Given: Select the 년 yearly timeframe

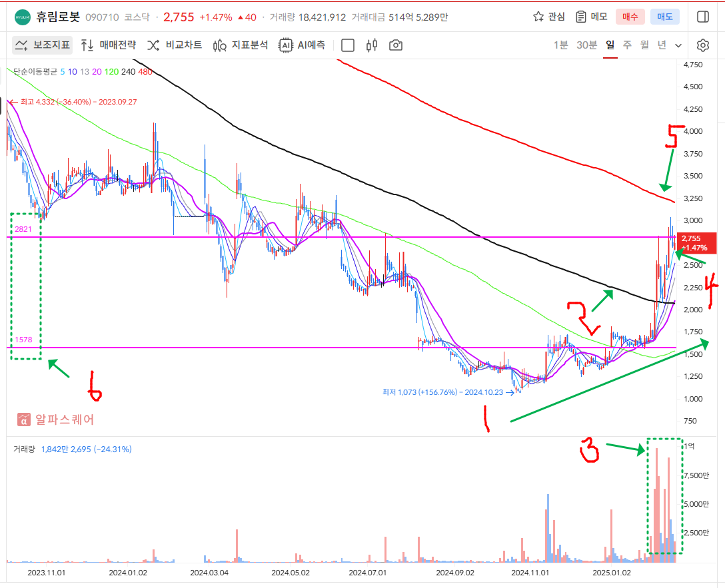Looking at the screenshot, I should (662, 45).
